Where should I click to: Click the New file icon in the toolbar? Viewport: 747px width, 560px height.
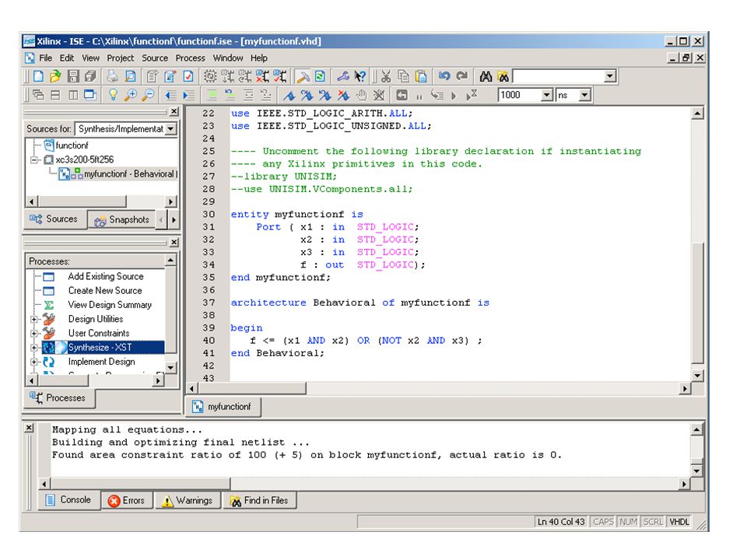click(38, 76)
